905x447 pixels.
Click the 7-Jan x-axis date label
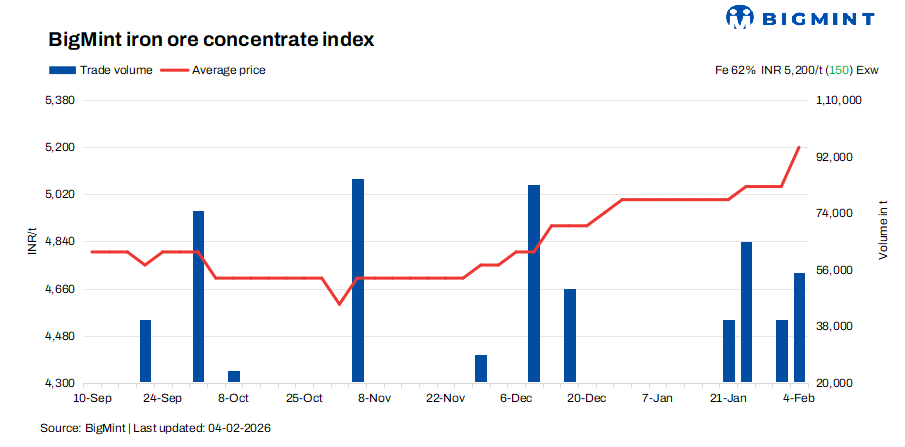point(658,397)
